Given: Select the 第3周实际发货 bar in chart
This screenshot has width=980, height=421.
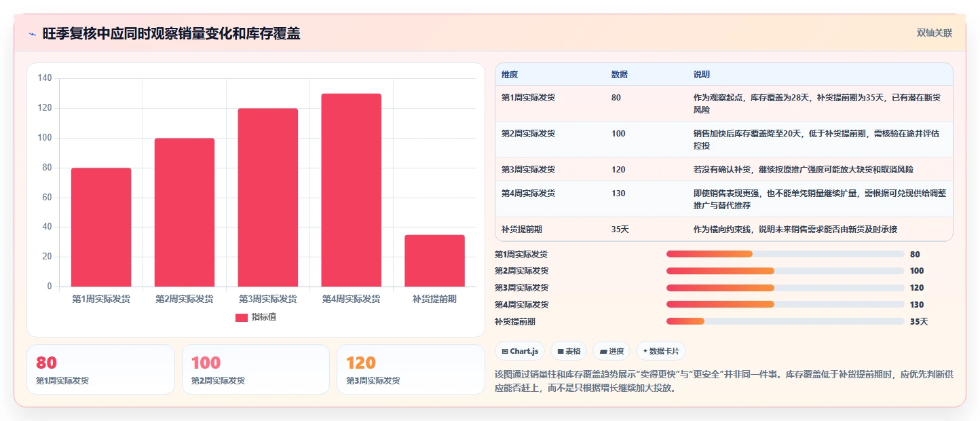Looking at the screenshot, I should (x=267, y=198).
